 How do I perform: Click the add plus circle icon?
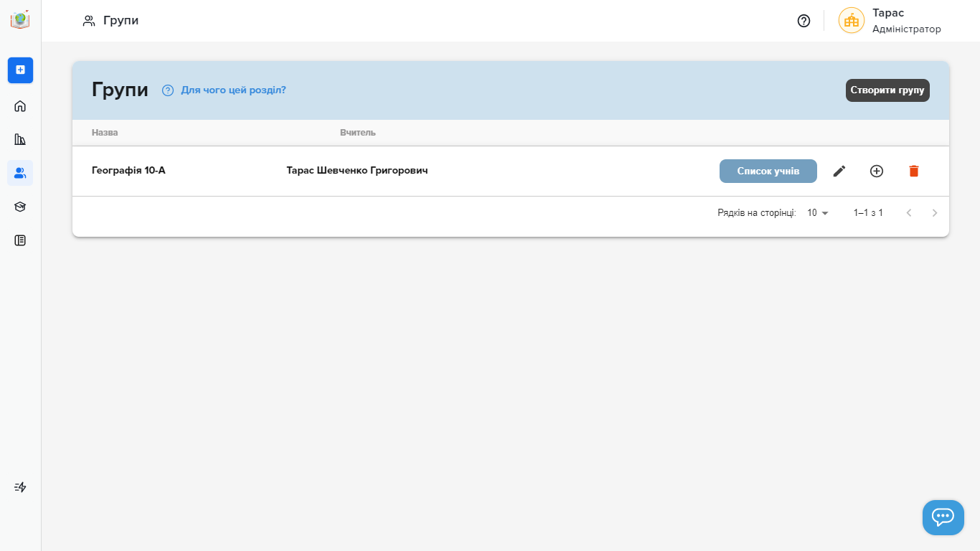[877, 171]
